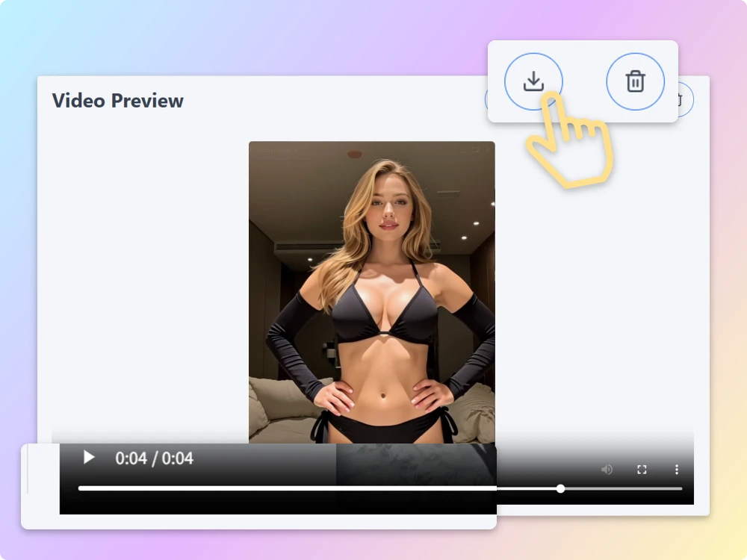Mute the video using the speaker icon
Viewport: 747px width, 560px height.
point(607,470)
